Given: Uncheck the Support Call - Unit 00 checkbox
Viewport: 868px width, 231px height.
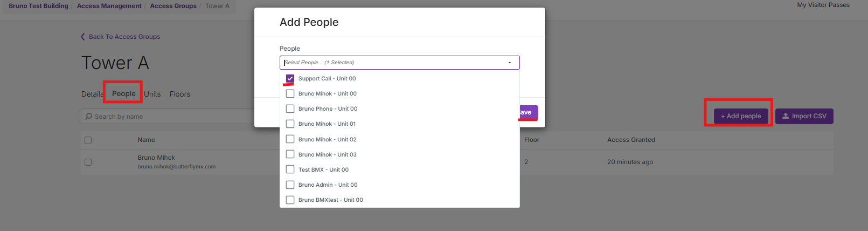Looking at the screenshot, I should [x=290, y=78].
